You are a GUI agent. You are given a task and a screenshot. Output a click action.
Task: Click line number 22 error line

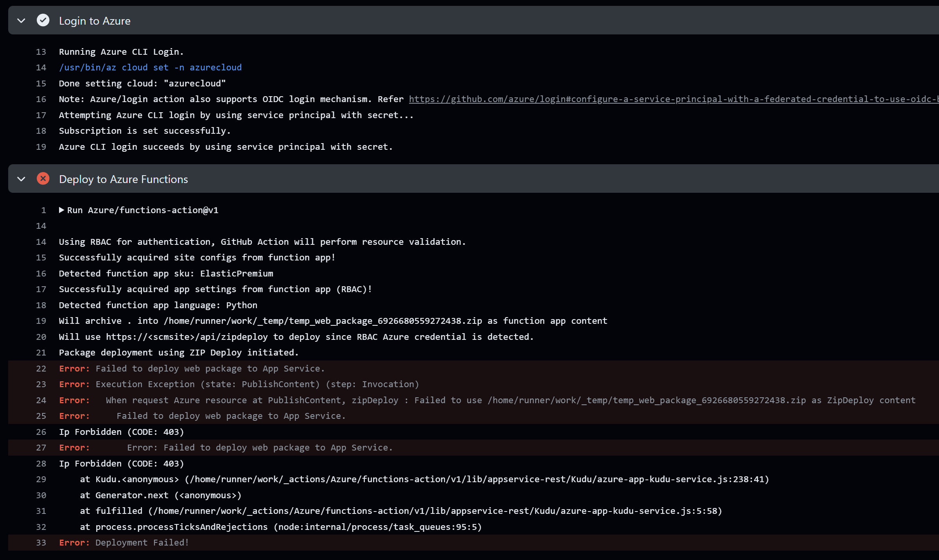[41, 369]
